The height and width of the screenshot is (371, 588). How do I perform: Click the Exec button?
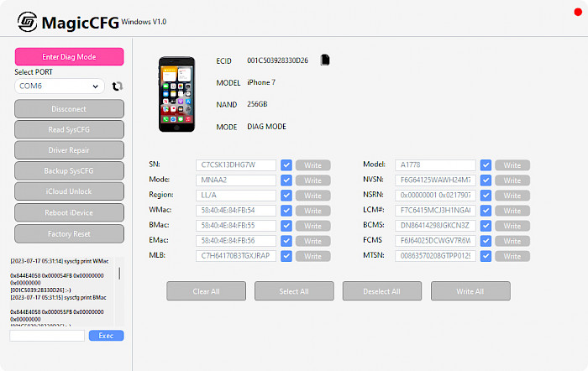106,336
